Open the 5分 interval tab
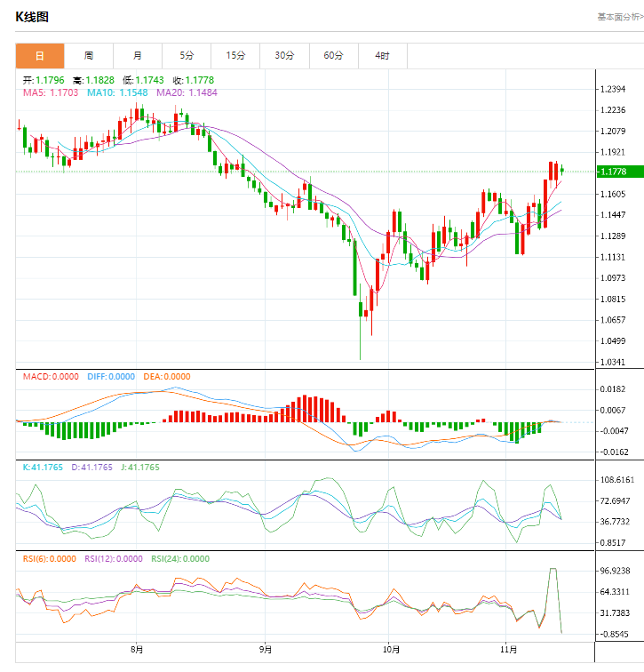Viewport: 644px width, 672px height. [187, 56]
